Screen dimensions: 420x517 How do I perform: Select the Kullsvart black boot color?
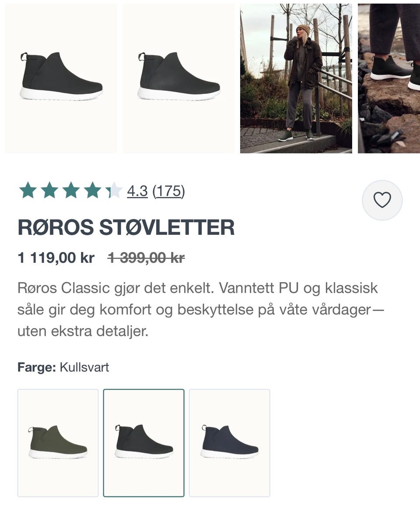[x=144, y=443]
